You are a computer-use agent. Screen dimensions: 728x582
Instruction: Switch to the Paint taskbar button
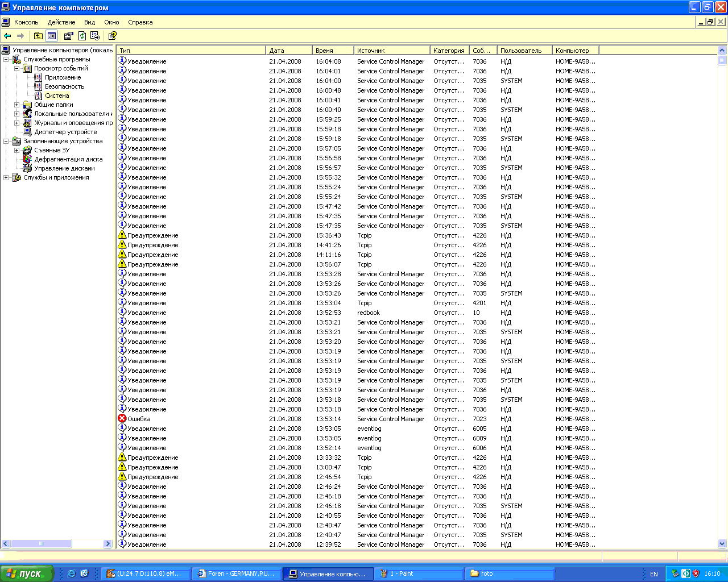pos(419,573)
